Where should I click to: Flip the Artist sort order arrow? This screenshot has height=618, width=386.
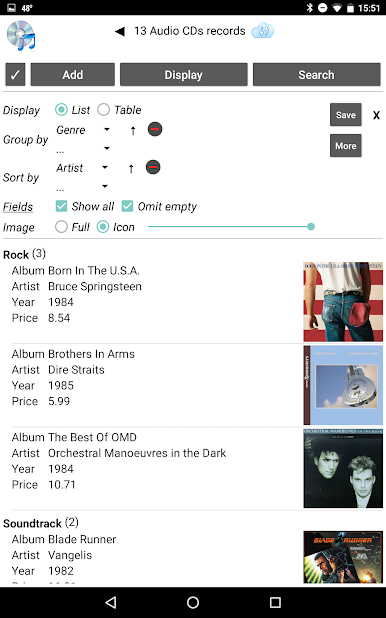click(x=131, y=169)
